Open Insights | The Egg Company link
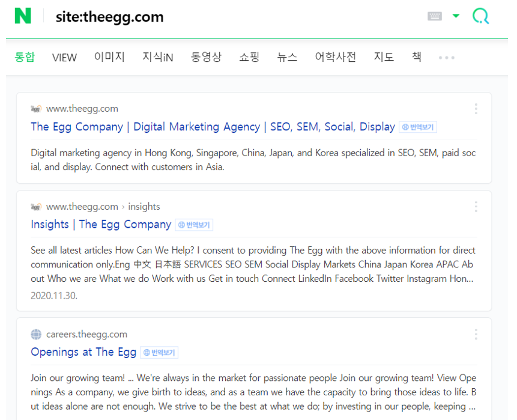 point(101,225)
